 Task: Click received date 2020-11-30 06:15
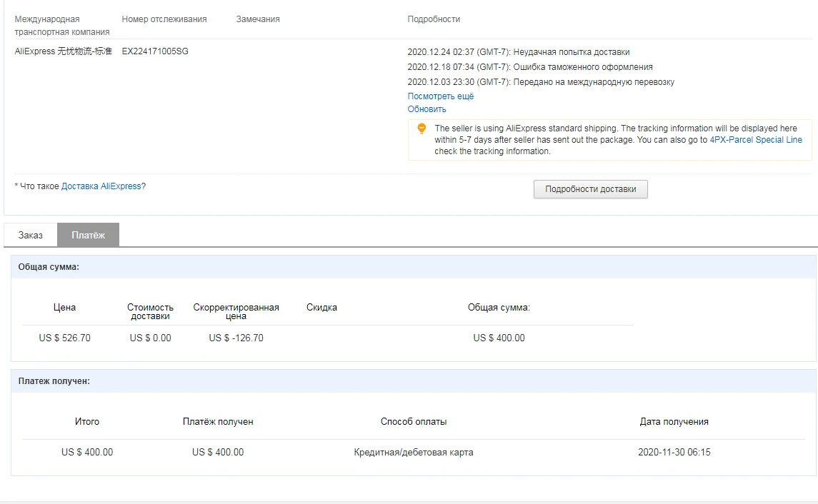(674, 453)
